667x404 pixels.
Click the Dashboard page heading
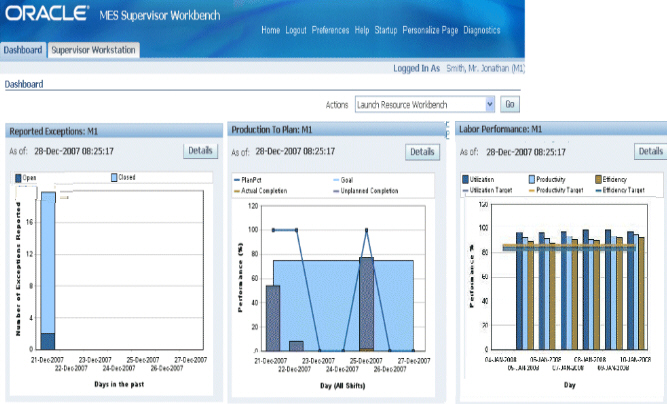point(24,84)
